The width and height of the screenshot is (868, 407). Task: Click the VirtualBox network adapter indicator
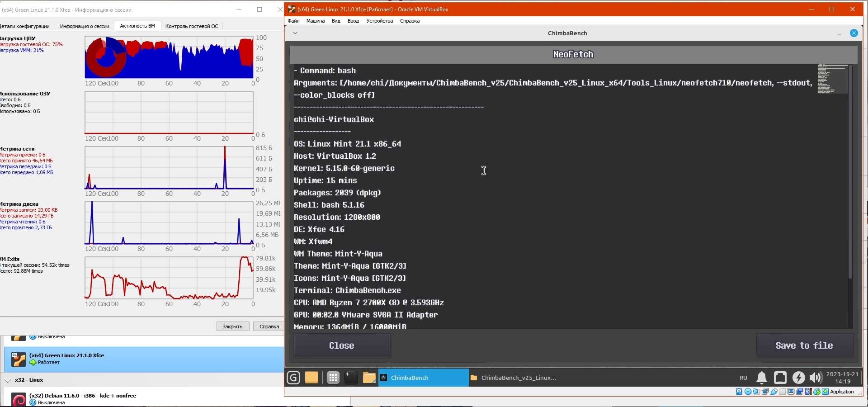[x=765, y=392]
